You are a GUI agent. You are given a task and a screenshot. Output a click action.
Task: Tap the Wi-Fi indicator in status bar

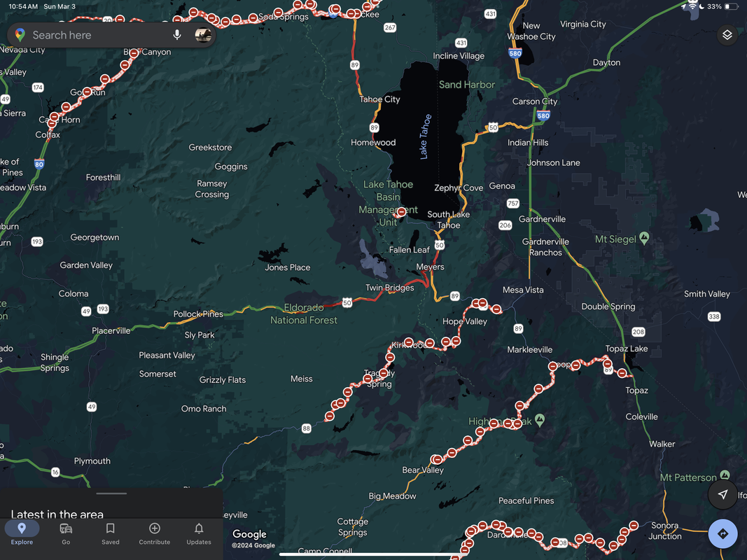tap(693, 7)
